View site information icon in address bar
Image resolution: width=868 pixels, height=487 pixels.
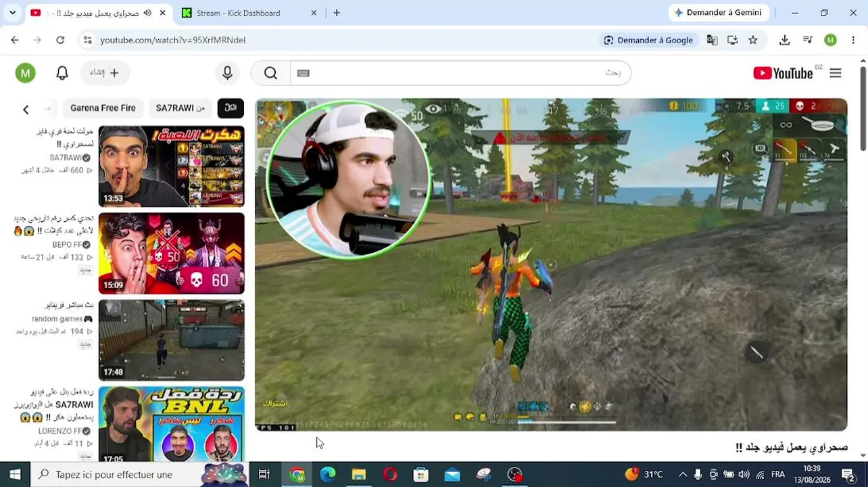coord(87,40)
